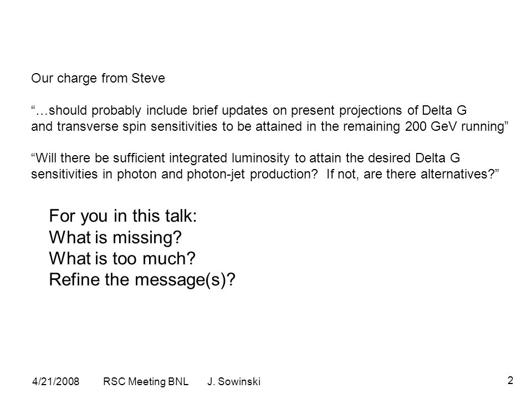The width and height of the screenshot is (532, 399).
Task: Click the question 'What is too much?'
Action: [x=122, y=258]
